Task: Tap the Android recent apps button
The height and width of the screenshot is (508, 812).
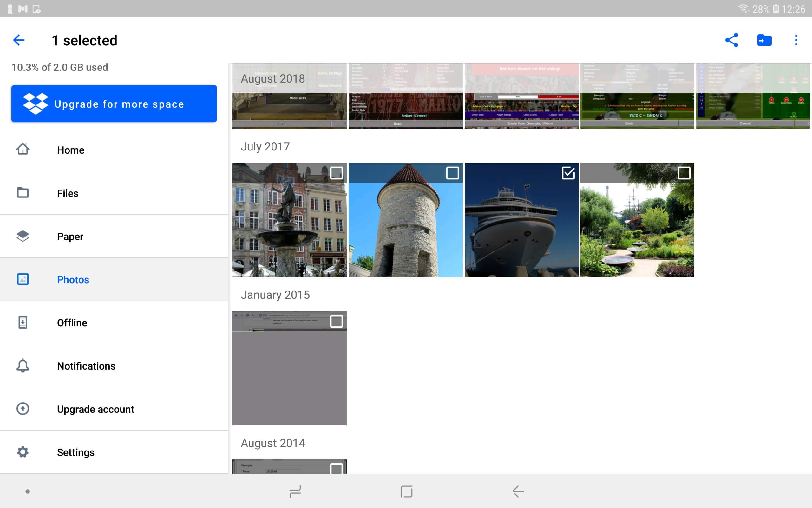Action: click(295, 491)
